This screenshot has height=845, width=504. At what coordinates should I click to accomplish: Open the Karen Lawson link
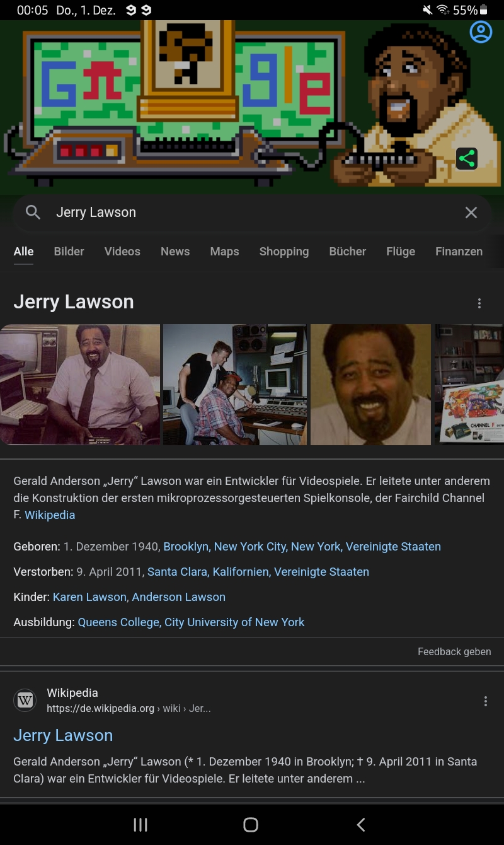(90, 597)
